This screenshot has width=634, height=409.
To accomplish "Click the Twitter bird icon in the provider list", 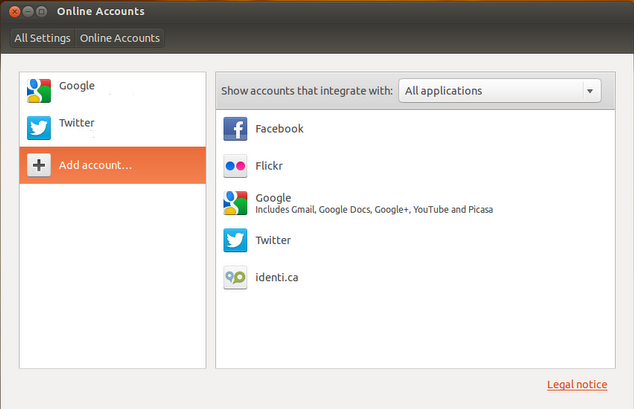I will (x=235, y=241).
